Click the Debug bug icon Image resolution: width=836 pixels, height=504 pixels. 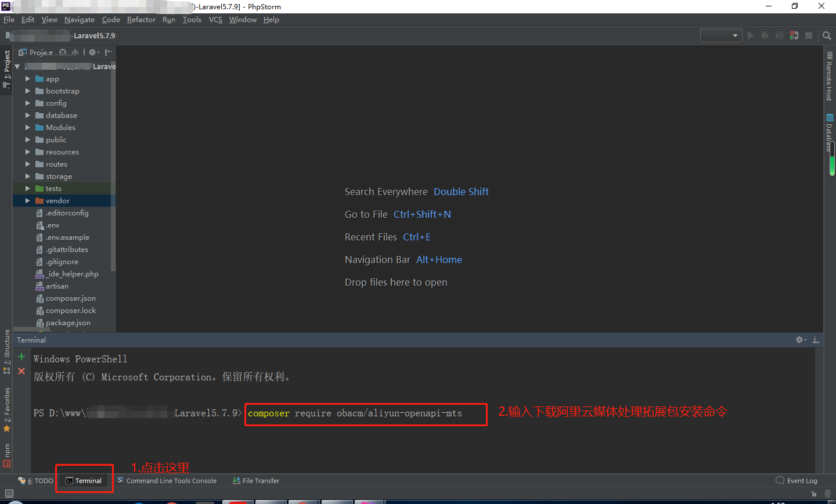(x=765, y=35)
